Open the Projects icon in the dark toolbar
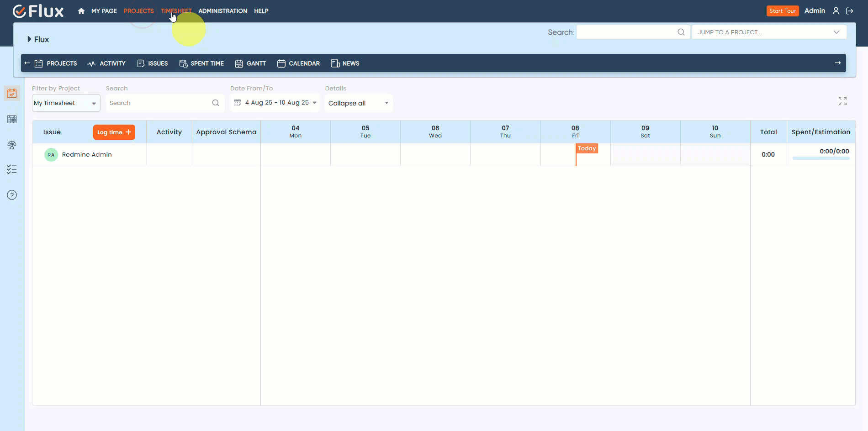 [x=39, y=63]
